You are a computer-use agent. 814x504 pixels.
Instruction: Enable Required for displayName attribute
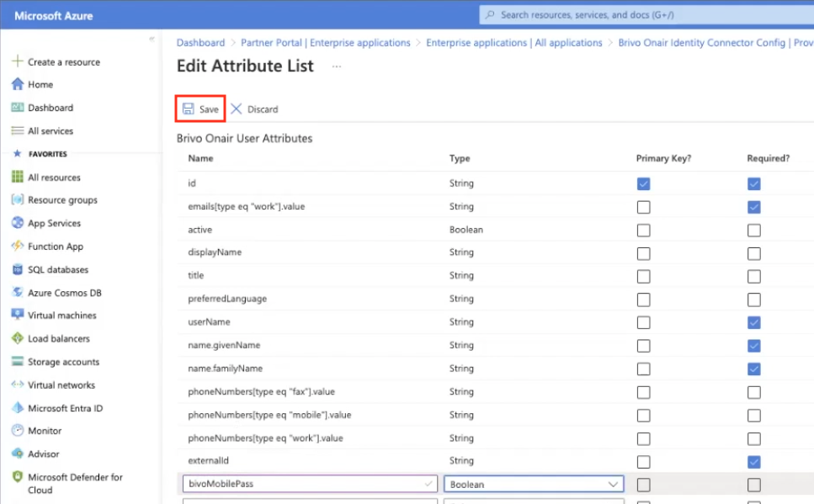(753, 253)
